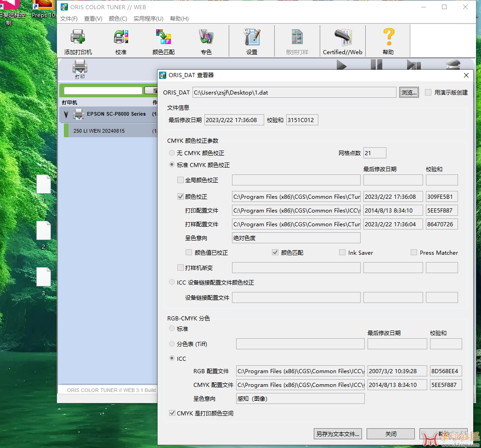Select the 无 CMYK 颜色校正 radio button
The height and width of the screenshot is (448, 481).
(172, 152)
